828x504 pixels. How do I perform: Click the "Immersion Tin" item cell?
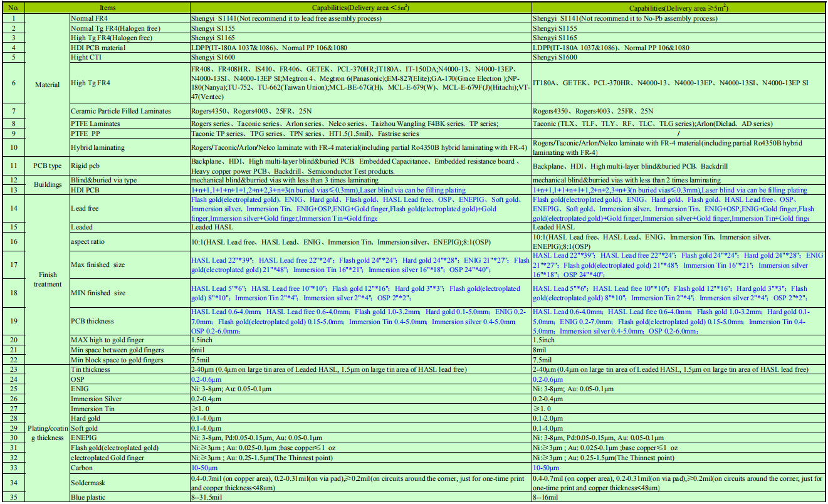pyautogui.click(x=128, y=409)
